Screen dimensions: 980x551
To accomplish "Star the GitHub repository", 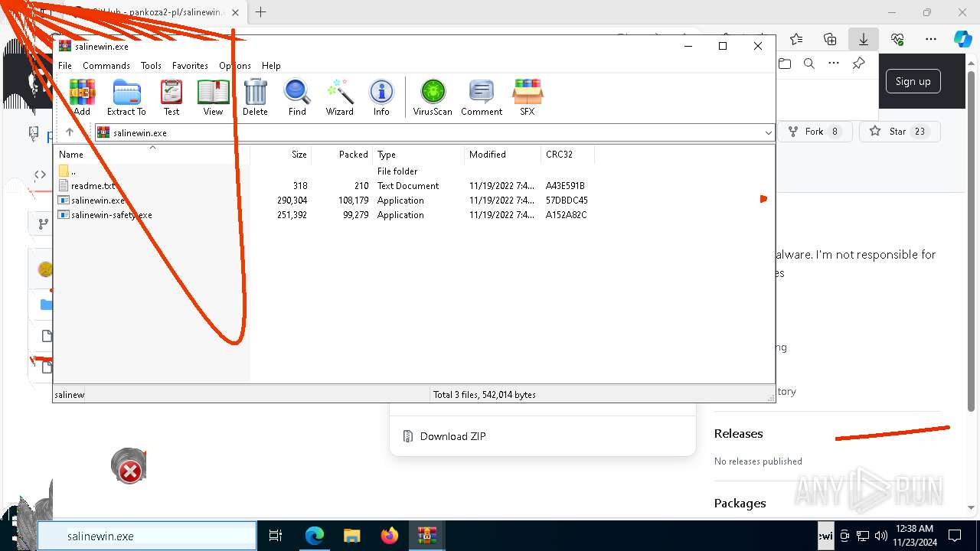I will [x=899, y=132].
